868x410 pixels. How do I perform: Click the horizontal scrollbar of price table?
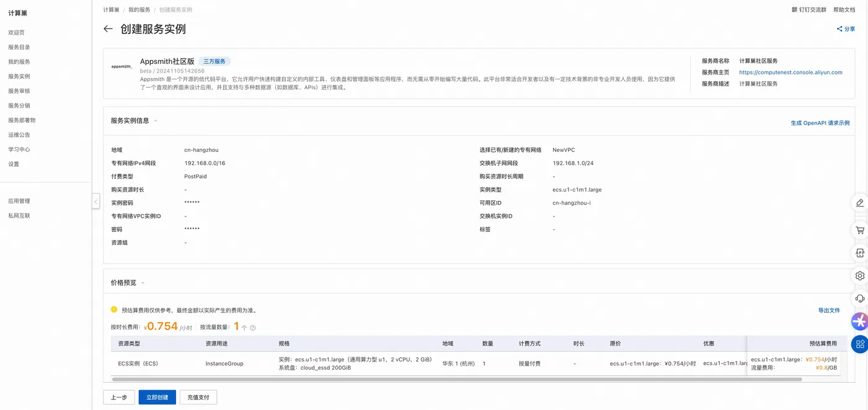(456, 379)
